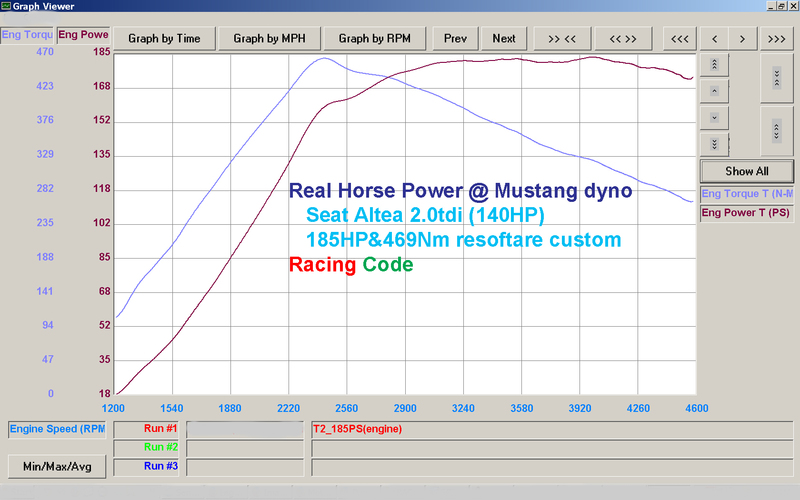Select the Run #1 field T2_185PS(engine)
This screenshot has width=800, height=500.
pos(552,429)
